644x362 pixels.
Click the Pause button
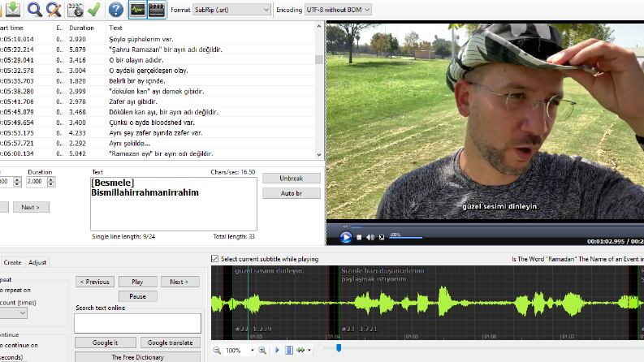[137, 296]
